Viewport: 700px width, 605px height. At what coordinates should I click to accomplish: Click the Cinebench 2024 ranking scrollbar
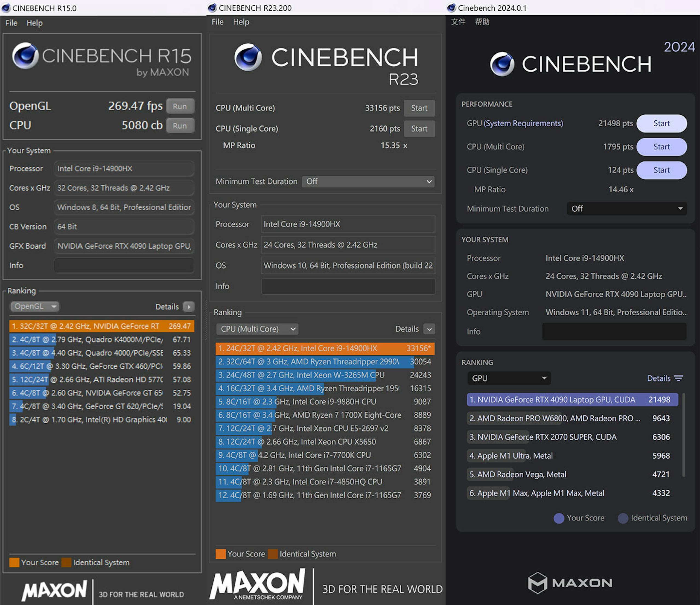(684, 435)
